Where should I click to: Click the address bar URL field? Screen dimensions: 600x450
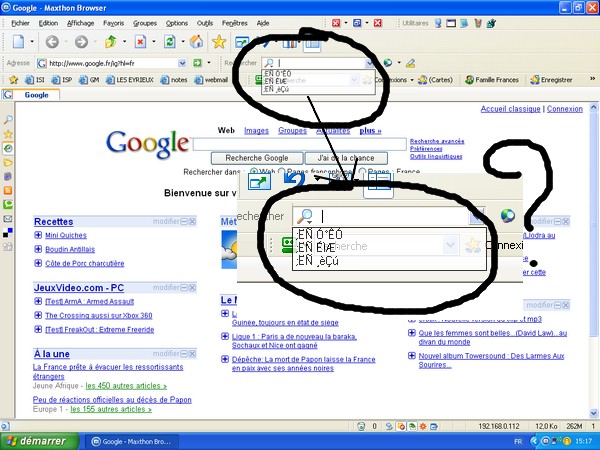pyautogui.click(x=112, y=63)
